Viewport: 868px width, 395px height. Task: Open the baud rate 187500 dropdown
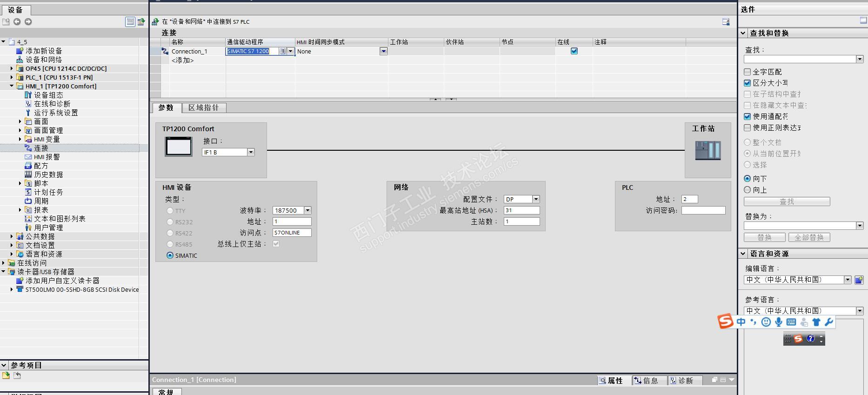(307, 210)
